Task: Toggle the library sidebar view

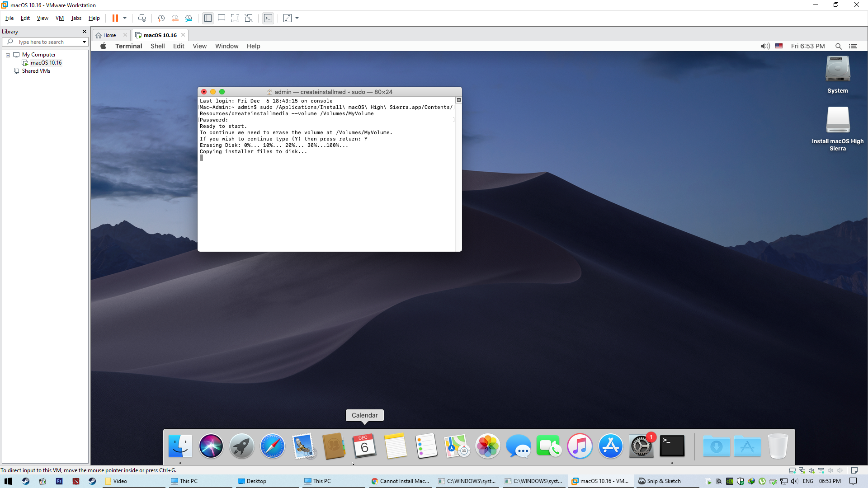Action: pyautogui.click(x=208, y=18)
